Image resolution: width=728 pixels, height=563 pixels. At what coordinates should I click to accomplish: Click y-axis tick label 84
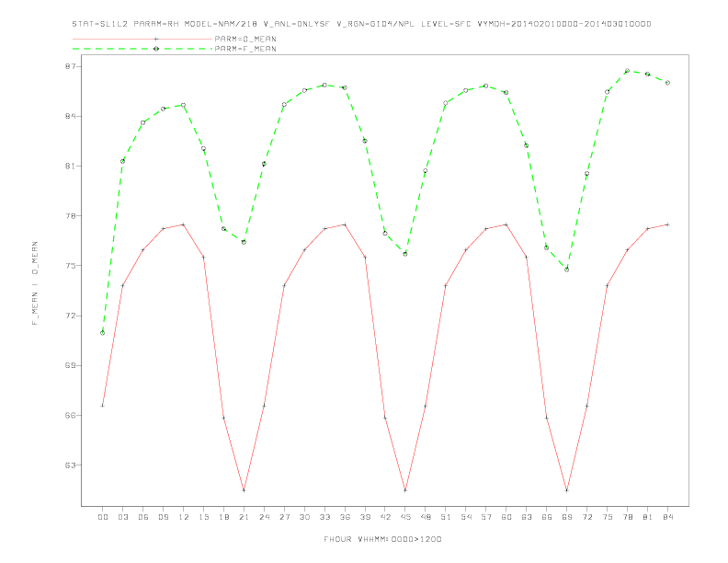click(x=70, y=116)
